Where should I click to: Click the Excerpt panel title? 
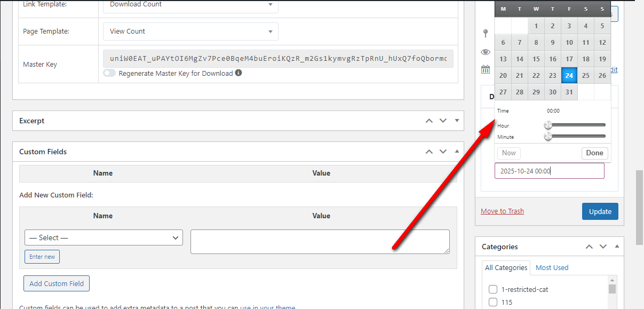click(x=32, y=121)
